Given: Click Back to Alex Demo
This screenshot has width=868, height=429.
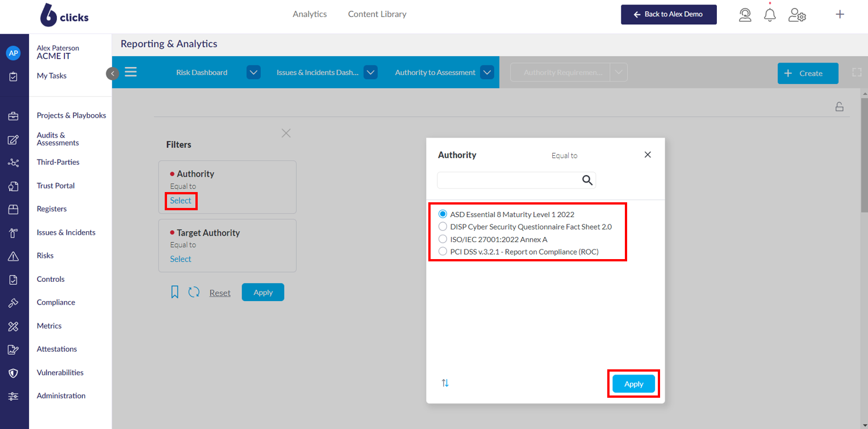Looking at the screenshot, I should point(669,14).
